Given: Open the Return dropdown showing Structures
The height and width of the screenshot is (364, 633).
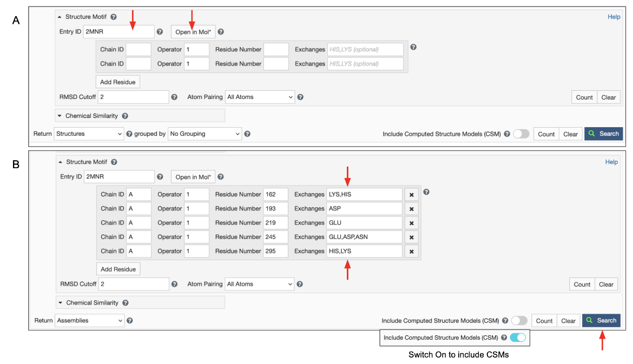Looking at the screenshot, I should [89, 134].
